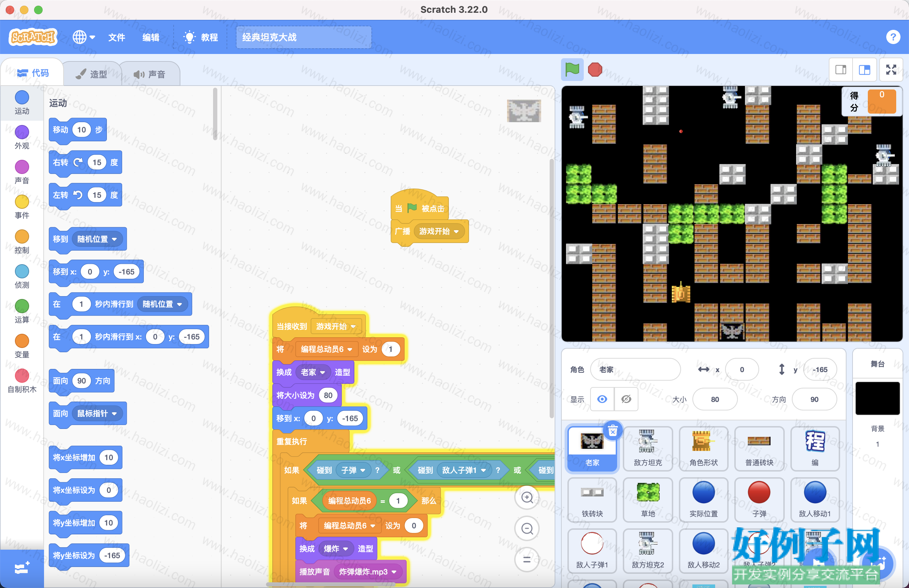Select the 外观 block category
The image size is (909, 588).
[x=22, y=137]
